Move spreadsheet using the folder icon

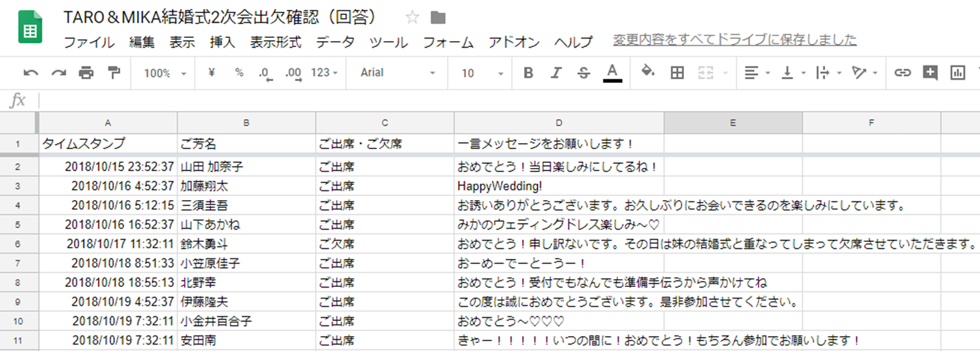[438, 18]
